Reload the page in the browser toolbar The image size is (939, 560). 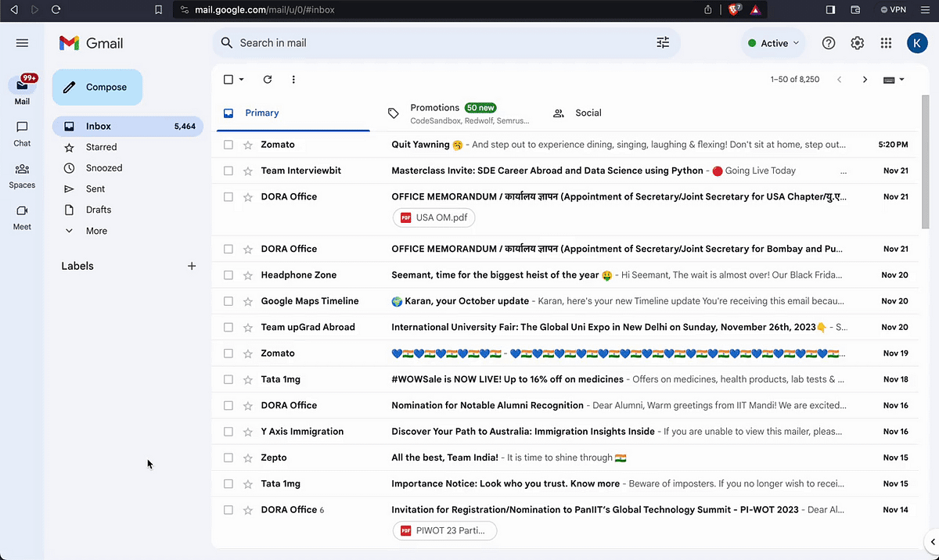click(56, 9)
